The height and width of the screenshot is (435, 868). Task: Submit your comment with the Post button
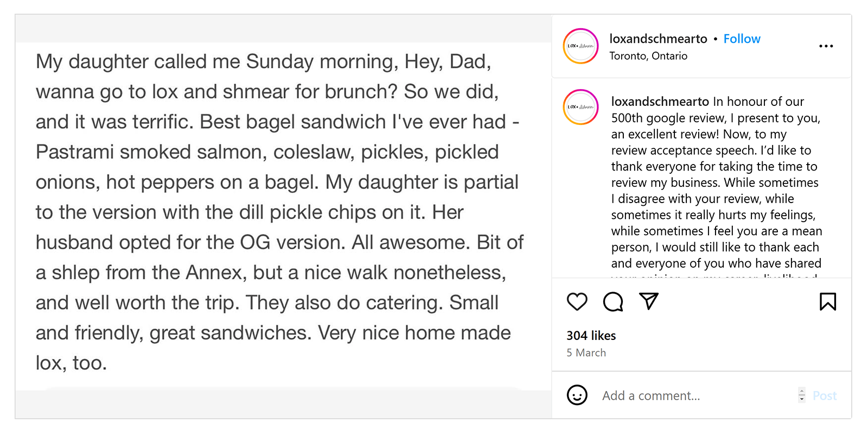[x=825, y=395]
